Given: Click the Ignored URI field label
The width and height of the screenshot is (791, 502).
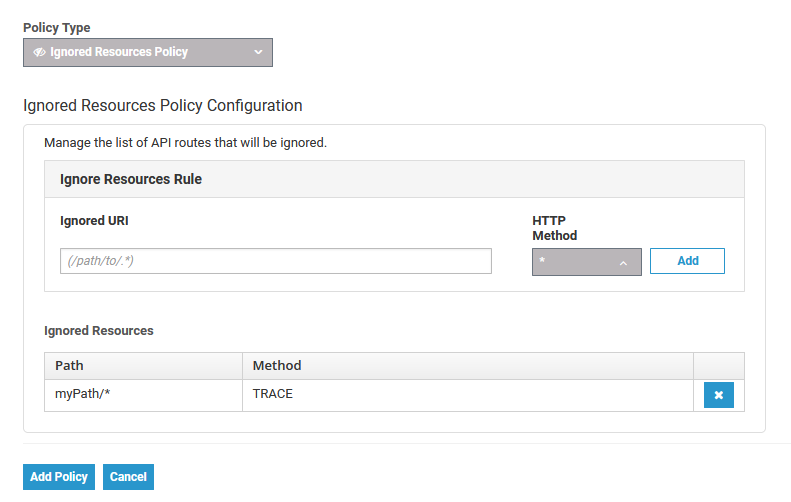Looking at the screenshot, I should click(94, 220).
